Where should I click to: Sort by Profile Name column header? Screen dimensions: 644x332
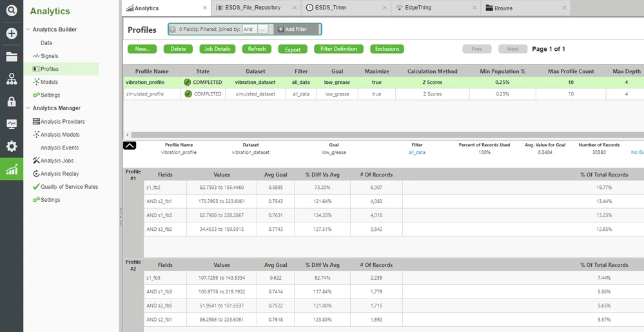point(152,71)
